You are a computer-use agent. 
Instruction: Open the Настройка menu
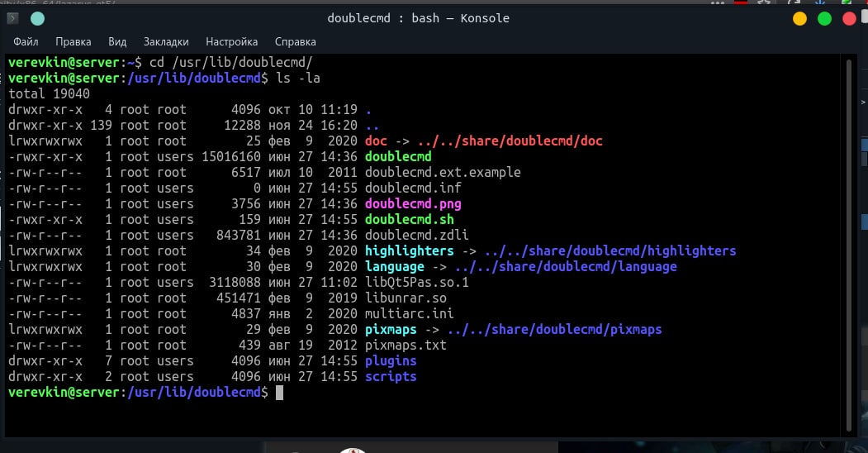pyautogui.click(x=231, y=42)
